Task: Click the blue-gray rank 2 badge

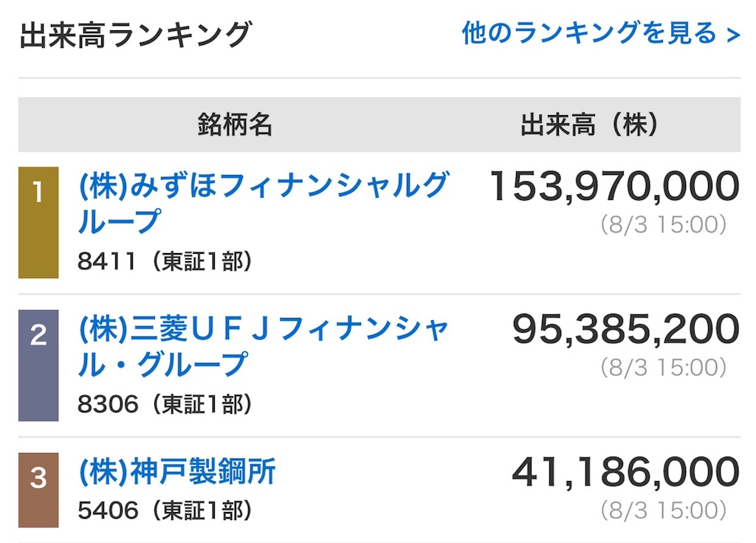Action: (38, 365)
